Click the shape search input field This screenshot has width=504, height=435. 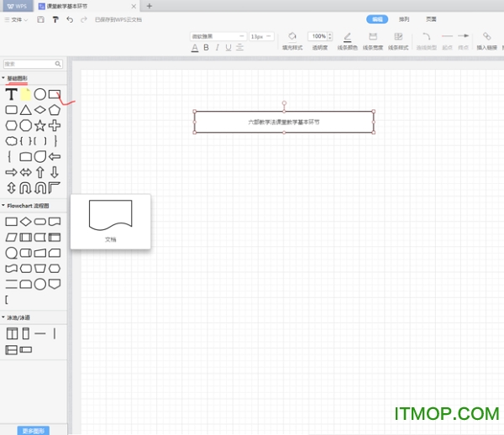click(29, 64)
